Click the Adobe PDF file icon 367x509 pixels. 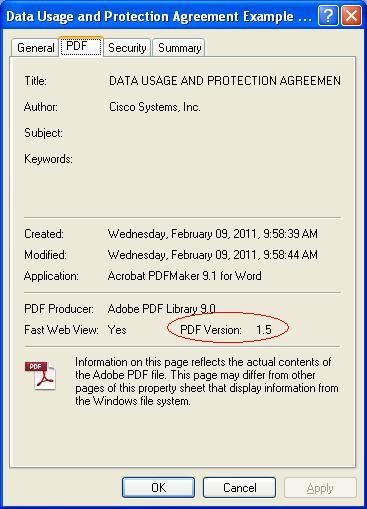click(40, 376)
